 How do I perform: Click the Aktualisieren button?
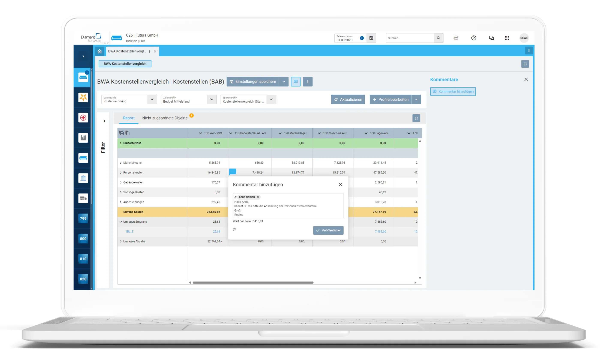point(348,99)
